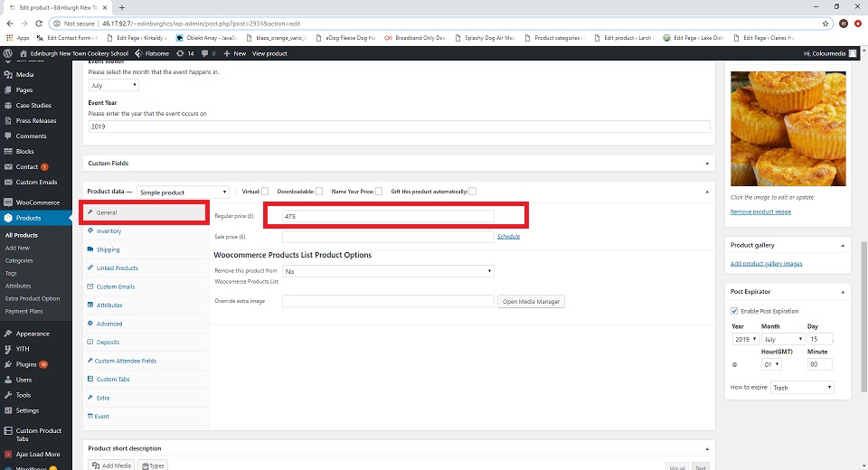Click the Tools wrench icon
Image resolution: width=868 pixels, height=470 pixels.
[x=8, y=395]
